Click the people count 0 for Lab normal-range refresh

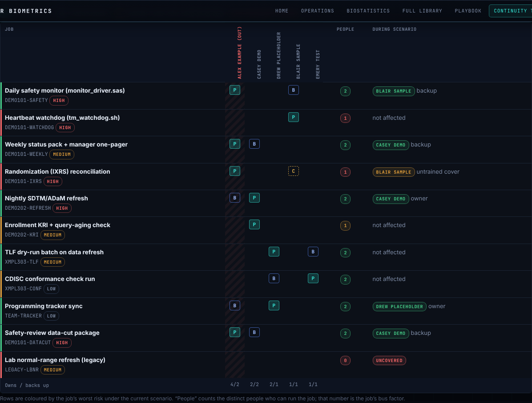345,361
